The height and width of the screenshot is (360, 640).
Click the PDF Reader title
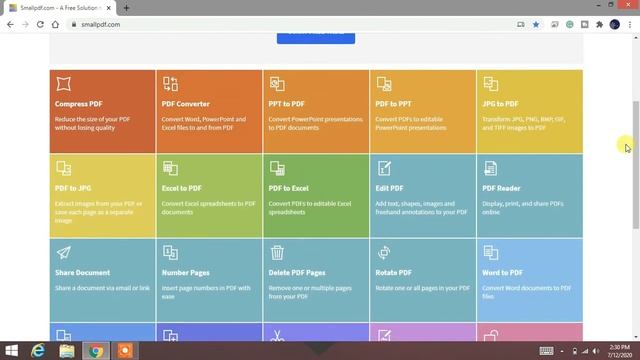(x=501, y=188)
